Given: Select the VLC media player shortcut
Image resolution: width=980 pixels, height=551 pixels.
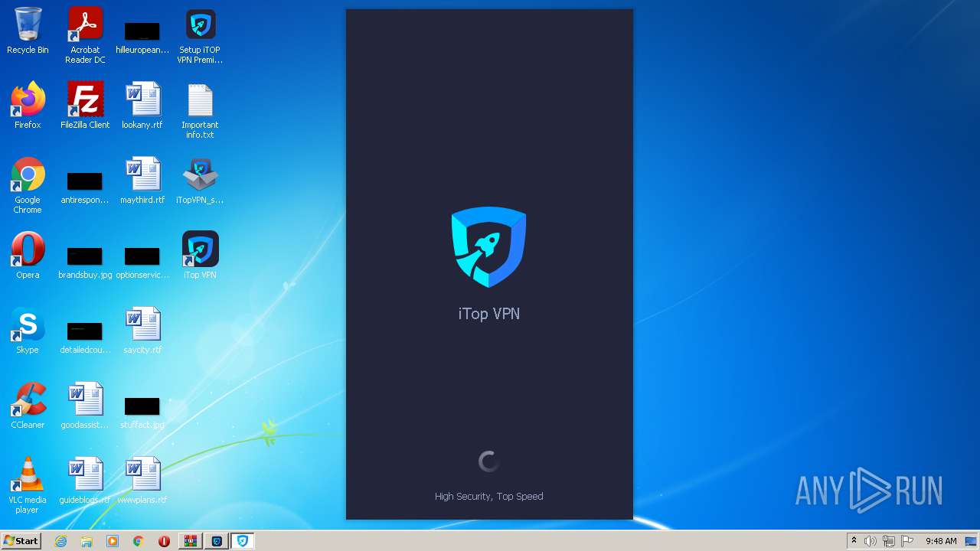Looking at the screenshot, I should pyautogui.click(x=28, y=485).
